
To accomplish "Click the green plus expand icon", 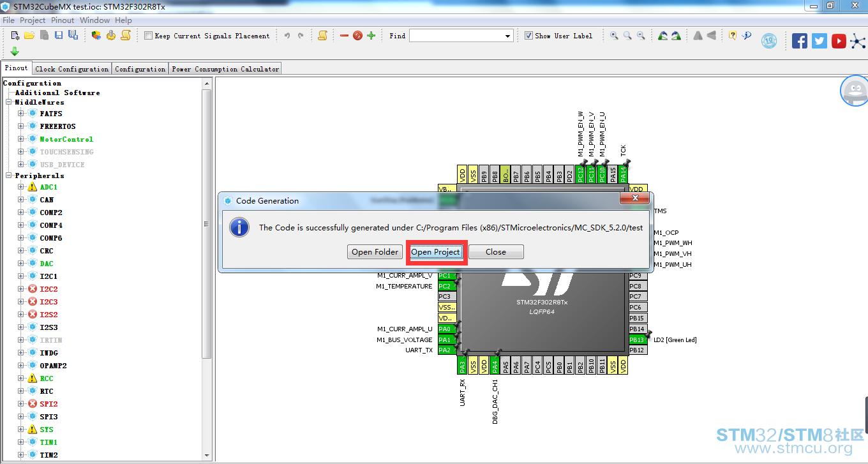I will pyautogui.click(x=371, y=36).
